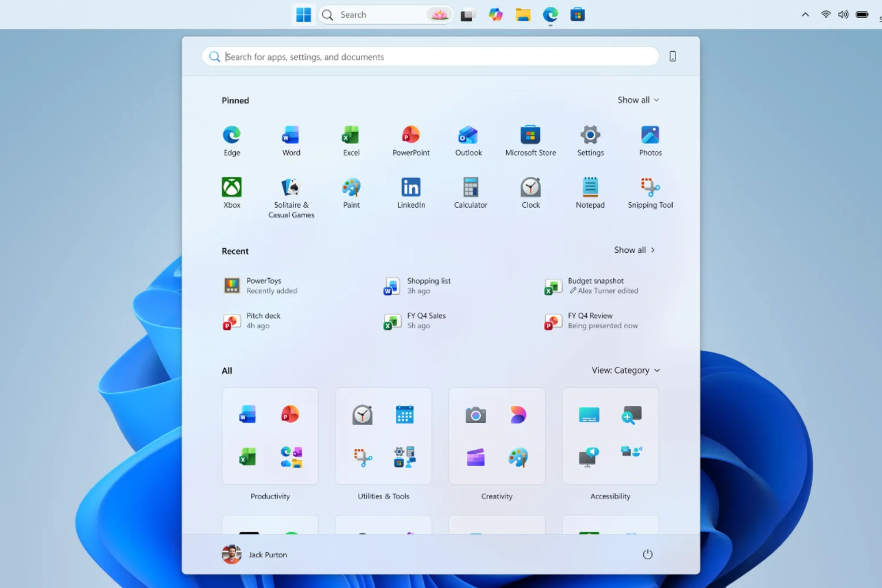Click the Wi-Fi icon in system tray
The image size is (882, 588).
click(x=826, y=15)
